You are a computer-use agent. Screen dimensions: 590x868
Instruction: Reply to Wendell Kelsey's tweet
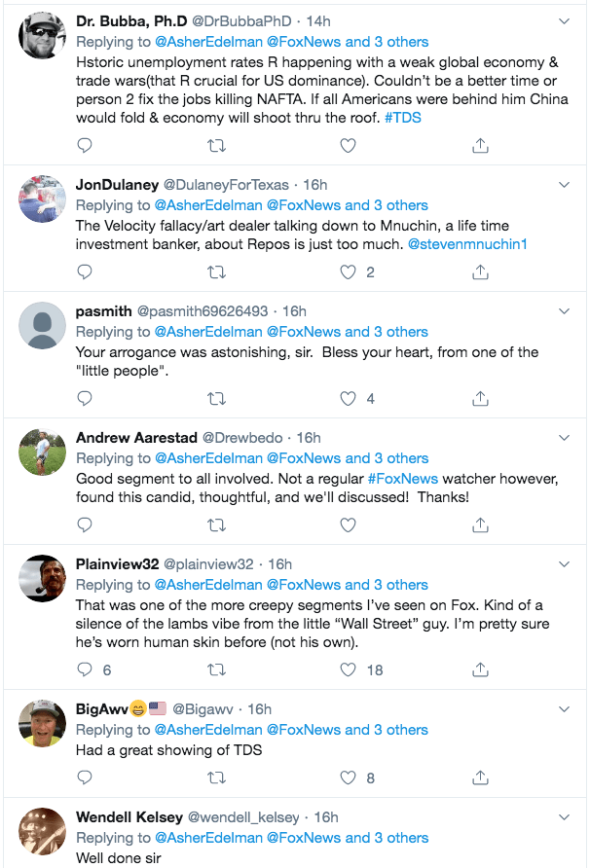point(85,864)
